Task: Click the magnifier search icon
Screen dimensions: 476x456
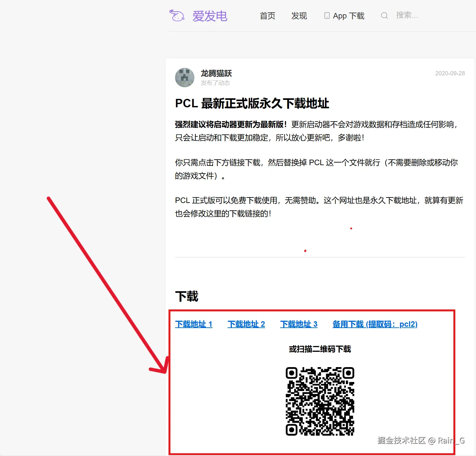Action: pyautogui.click(x=384, y=16)
